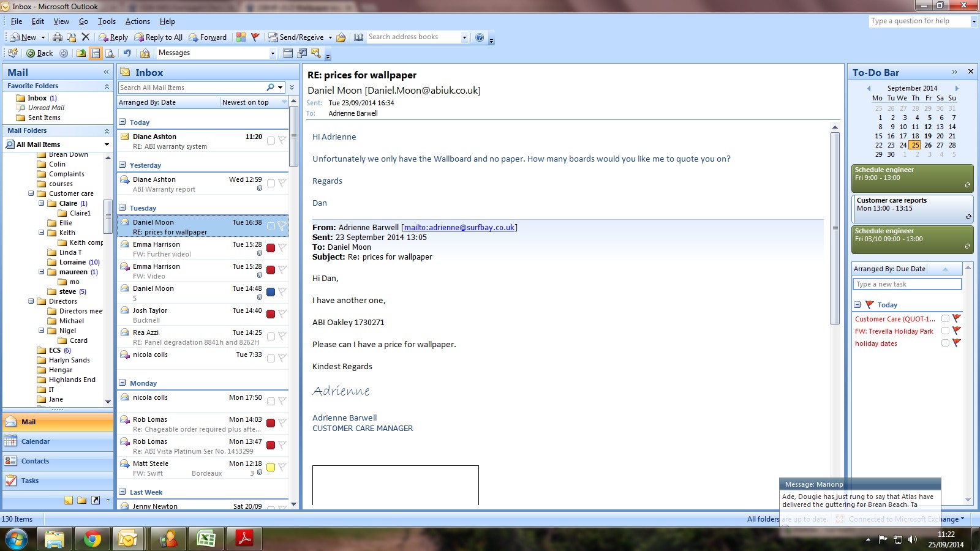Open the Categorize color-squares icon
The height and width of the screenshot is (551, 980).
pos(241,37)
